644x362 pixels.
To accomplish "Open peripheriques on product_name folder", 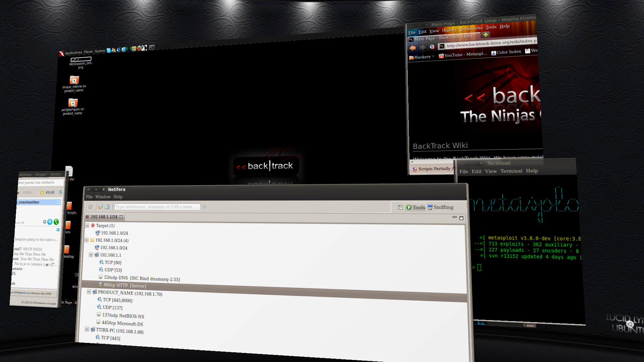I will click(73, 107).
